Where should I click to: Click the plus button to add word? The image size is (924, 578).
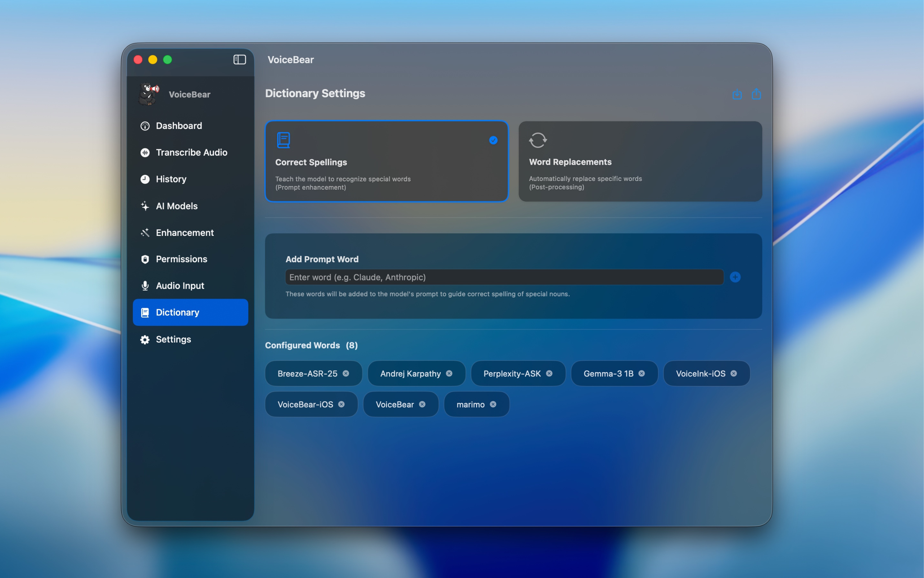pyautogui.click(x=735, y=277)
